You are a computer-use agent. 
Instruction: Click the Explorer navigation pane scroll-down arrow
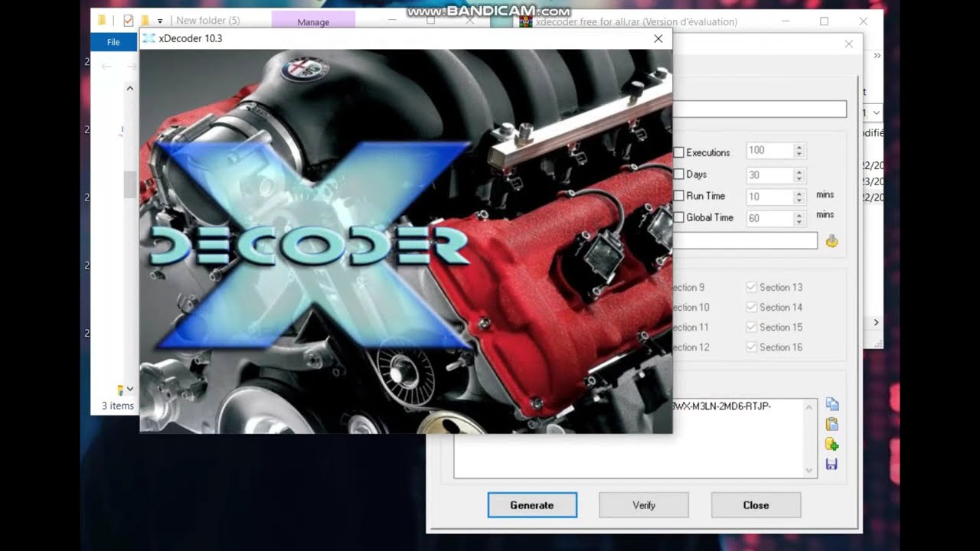129,389
